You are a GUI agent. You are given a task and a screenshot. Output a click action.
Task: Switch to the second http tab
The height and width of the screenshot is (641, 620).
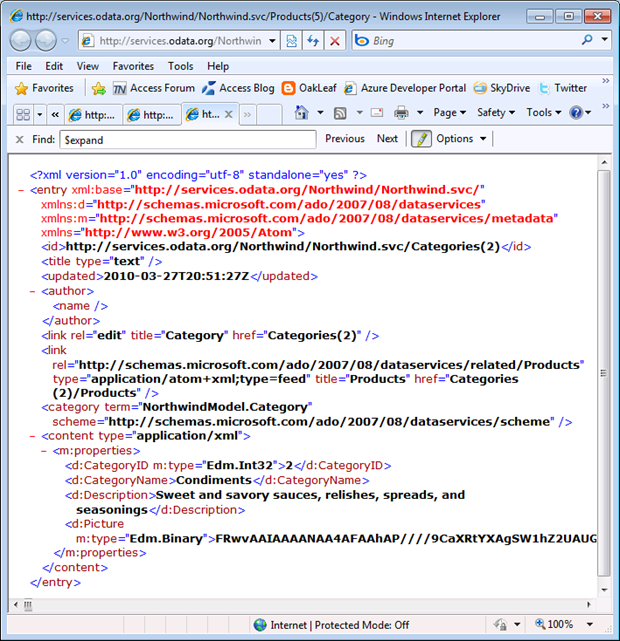(x=152, y=115)
